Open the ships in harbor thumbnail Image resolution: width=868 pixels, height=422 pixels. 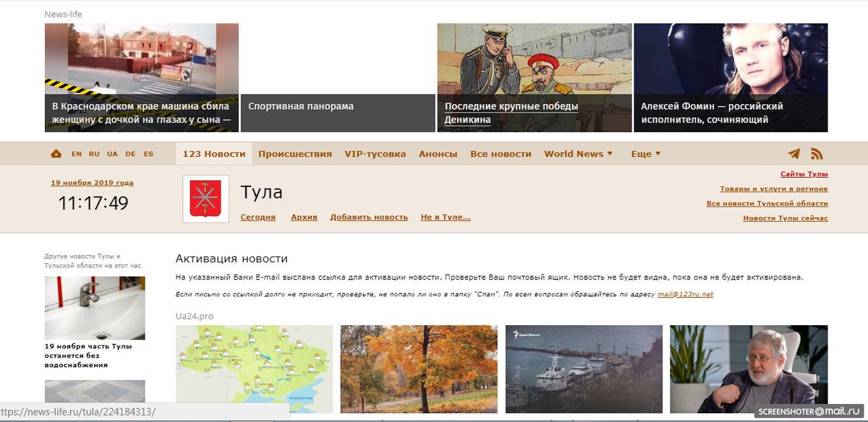(584, 369)
